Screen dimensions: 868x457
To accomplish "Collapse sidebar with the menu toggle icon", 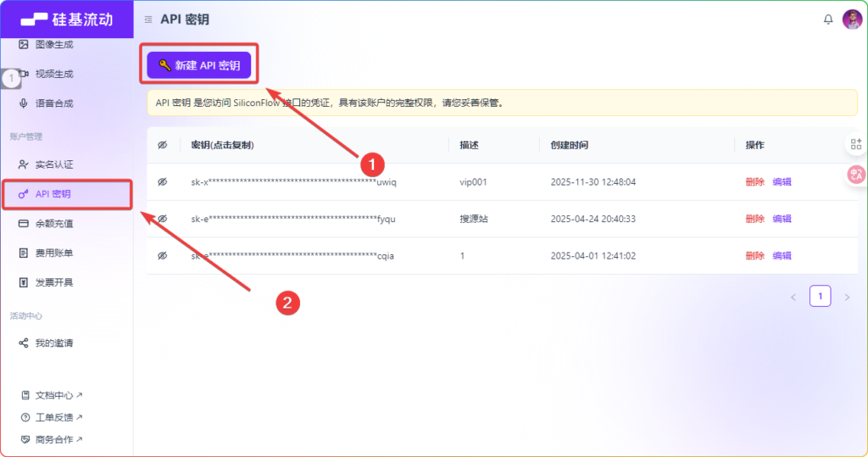I will (x=148, y=20).
